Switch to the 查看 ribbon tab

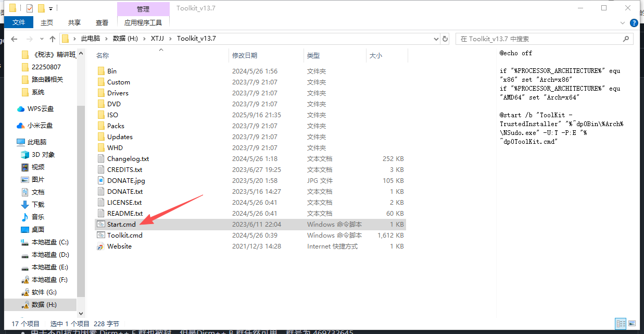pos(102,22)
